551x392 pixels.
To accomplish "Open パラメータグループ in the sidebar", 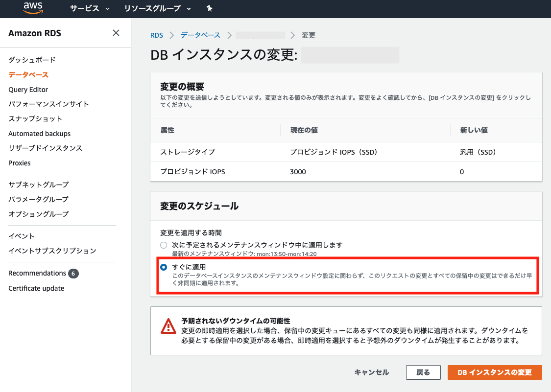I will point(38,199).
